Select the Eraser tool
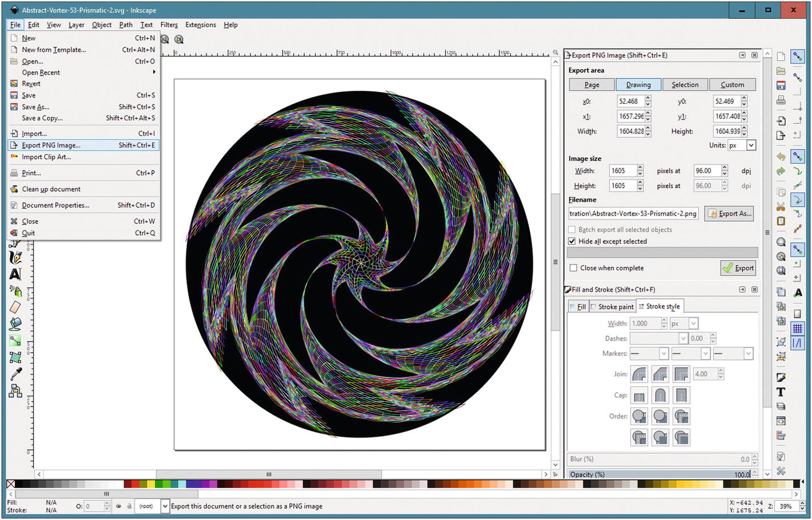This screenshot has height=520, width=812. coord(15,307)
